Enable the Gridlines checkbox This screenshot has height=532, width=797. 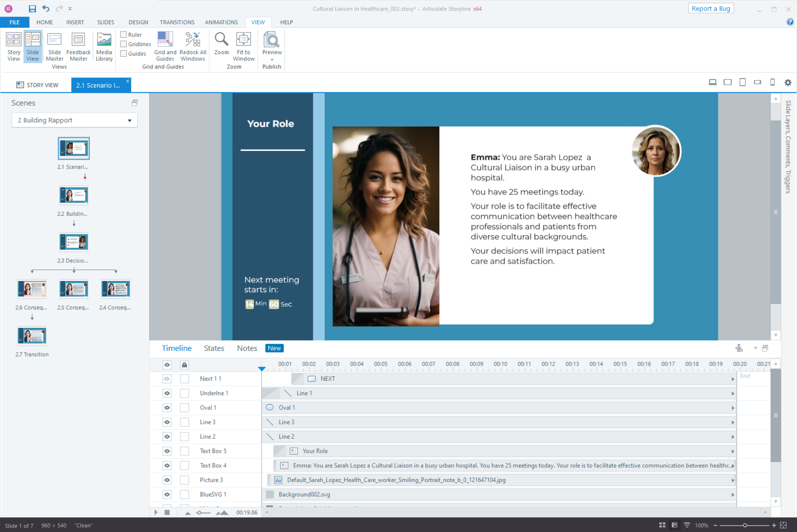point(124,44)
